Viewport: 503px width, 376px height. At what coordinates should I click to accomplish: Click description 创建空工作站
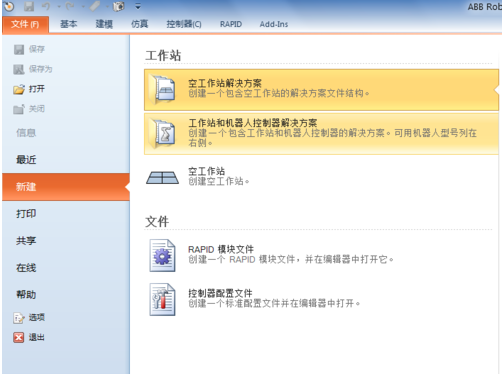coord(219,181)
